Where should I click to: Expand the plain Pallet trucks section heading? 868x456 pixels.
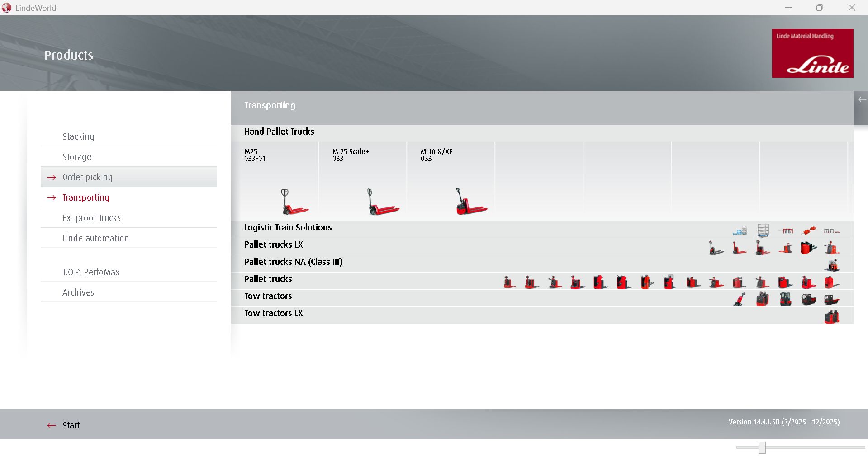pos(268,279)
